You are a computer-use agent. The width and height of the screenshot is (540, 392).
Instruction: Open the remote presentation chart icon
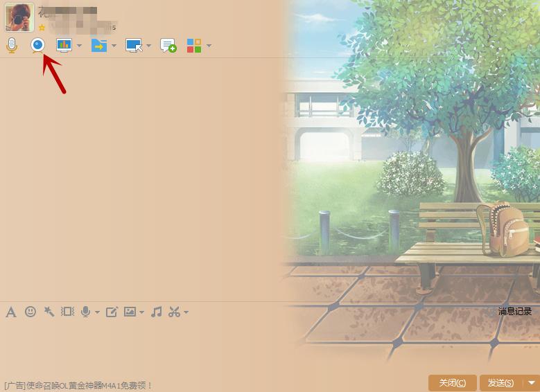64,45
